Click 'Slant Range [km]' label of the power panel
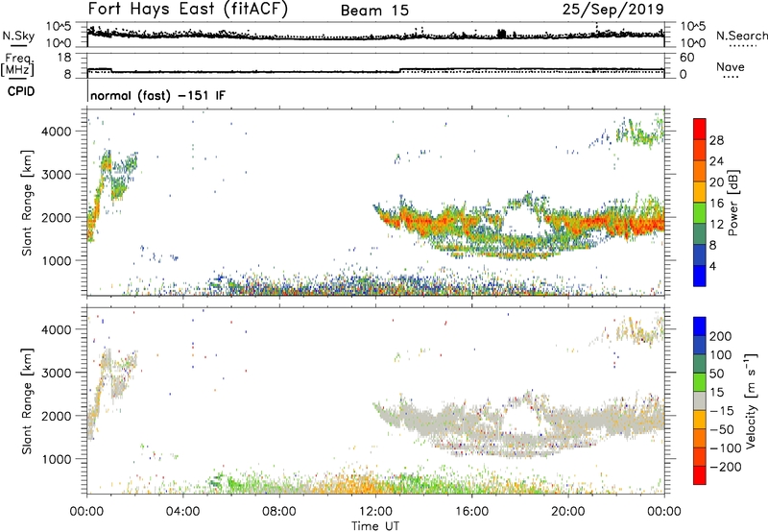This screenshot has height=532, width=768. pos(27,203)
